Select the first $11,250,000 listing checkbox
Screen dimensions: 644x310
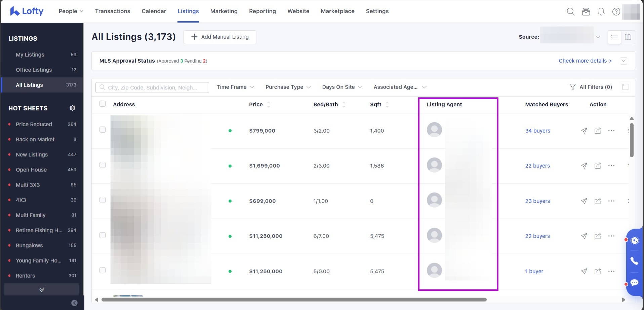point(103,235)
